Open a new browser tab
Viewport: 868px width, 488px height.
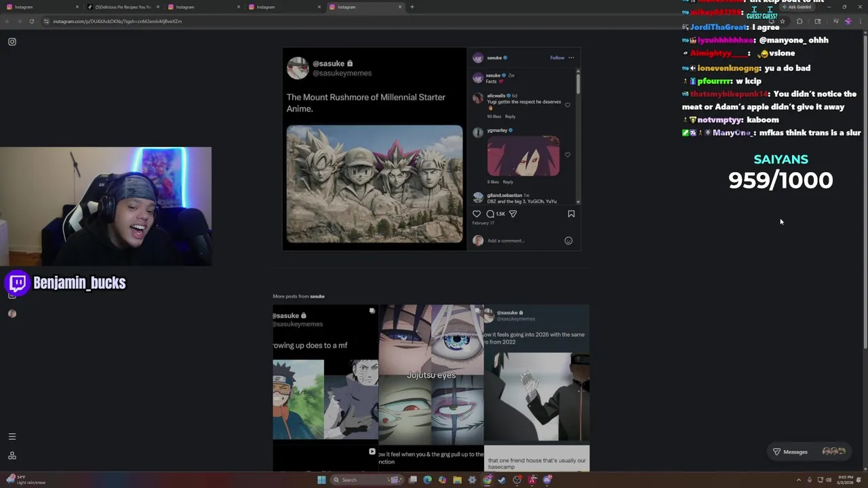pos(412,7)
